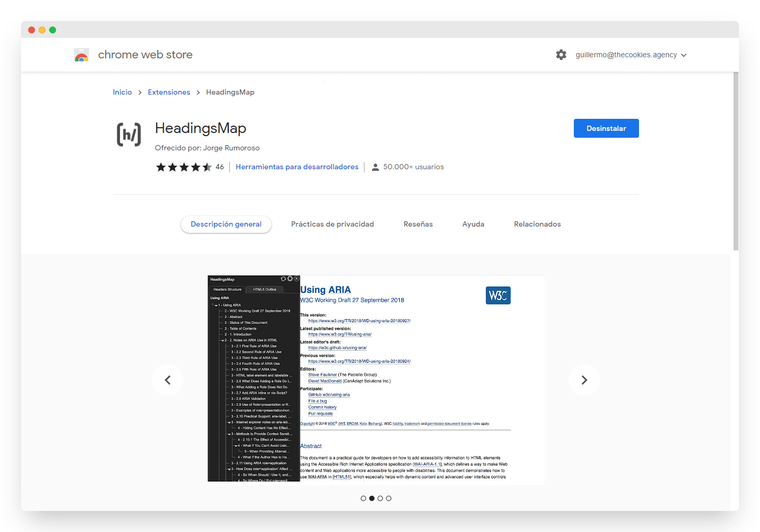Image resolution: width=760 pixels, height=532 pixels.
Task: Open the Ayuda tab
Action: click(473, 224)
